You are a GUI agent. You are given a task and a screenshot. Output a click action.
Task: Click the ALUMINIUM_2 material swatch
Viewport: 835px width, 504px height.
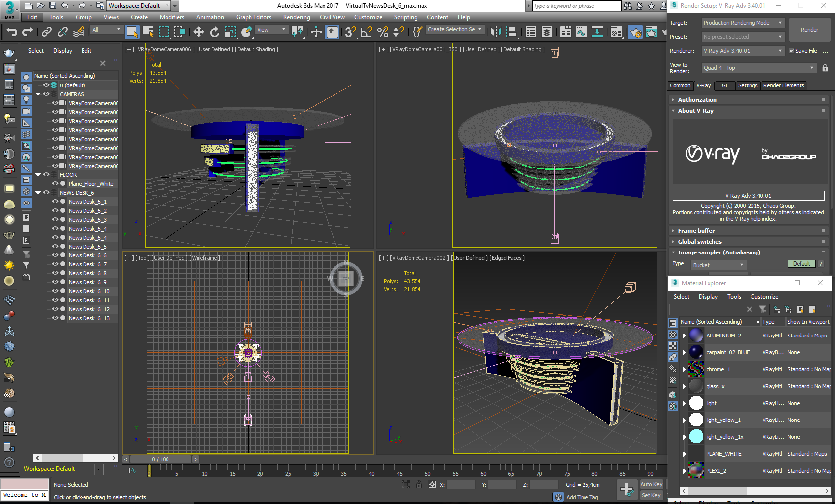pyautogui.click(x=696, y=336)
